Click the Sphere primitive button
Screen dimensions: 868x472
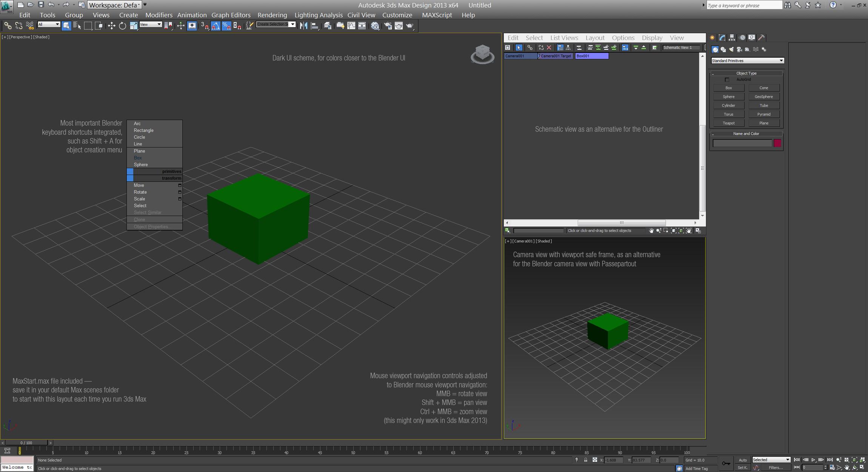point(728,96)
